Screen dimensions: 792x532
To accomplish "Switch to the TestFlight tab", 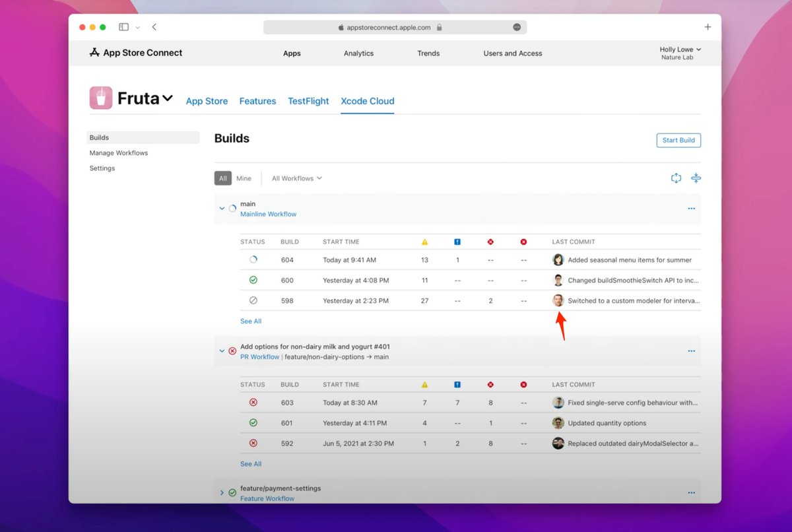I will click(x=308, y=101).
